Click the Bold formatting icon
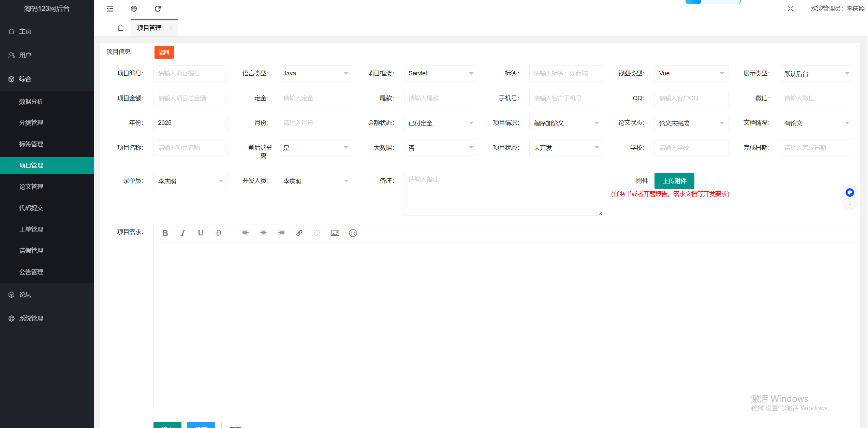 click(x=165, y=233)
